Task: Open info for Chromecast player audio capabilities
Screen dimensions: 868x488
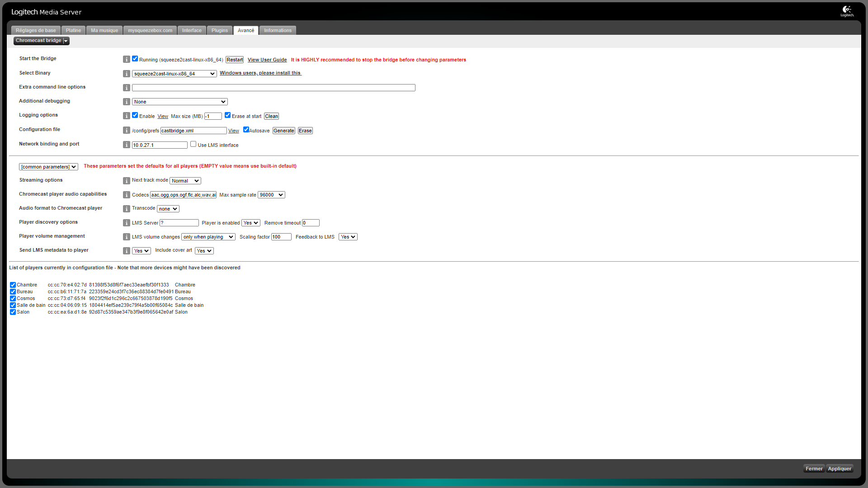Action: coord(127,195)
